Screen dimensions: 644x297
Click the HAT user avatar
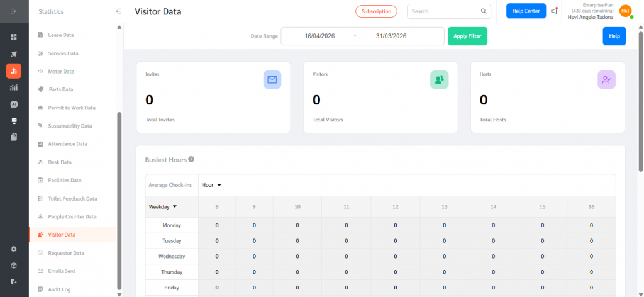pyautogui.click(x=625, y=11)
